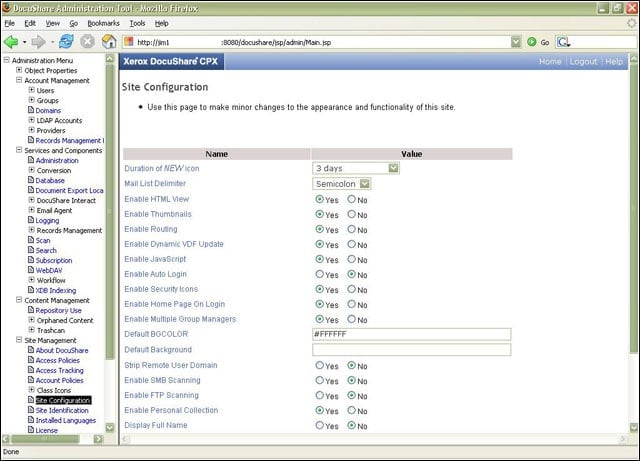
Task: Click the Home link in DocuShare header
Action: (x=550, y=61)
